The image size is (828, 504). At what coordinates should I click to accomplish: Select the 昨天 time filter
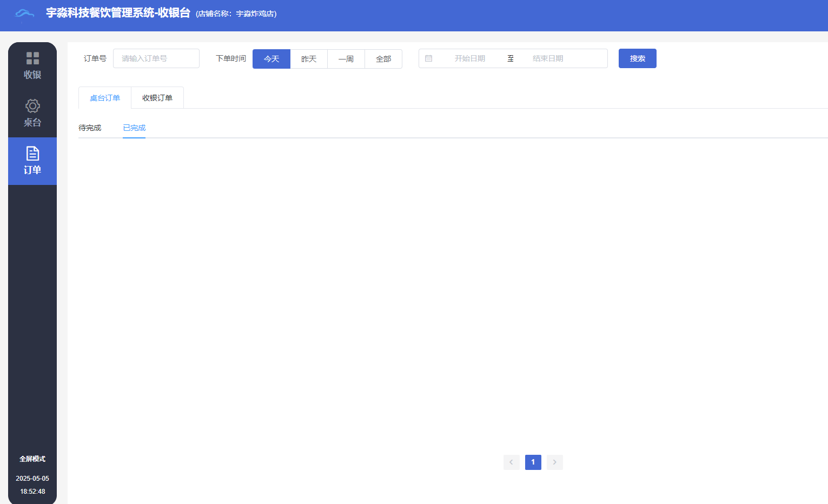tap(309, 59)
